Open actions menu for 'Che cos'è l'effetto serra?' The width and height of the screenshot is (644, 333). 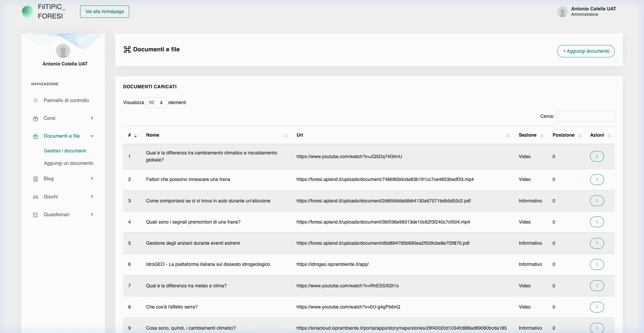pos(597,307)
